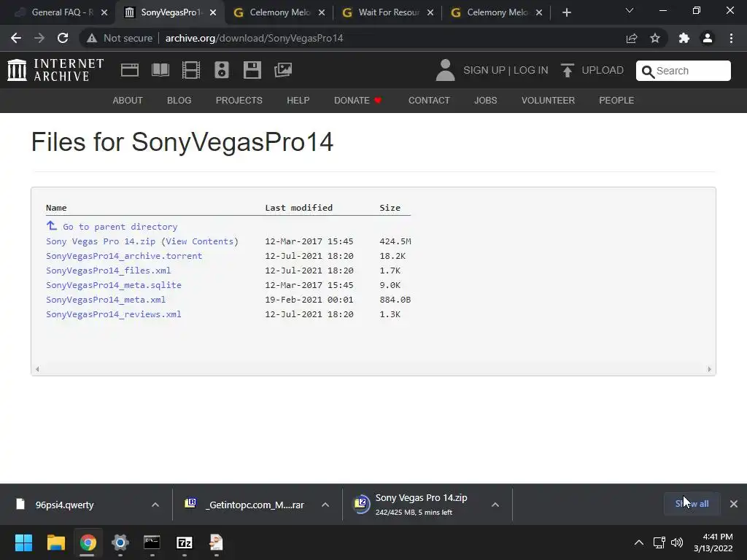Open the HELP menu item

(298, 101)
